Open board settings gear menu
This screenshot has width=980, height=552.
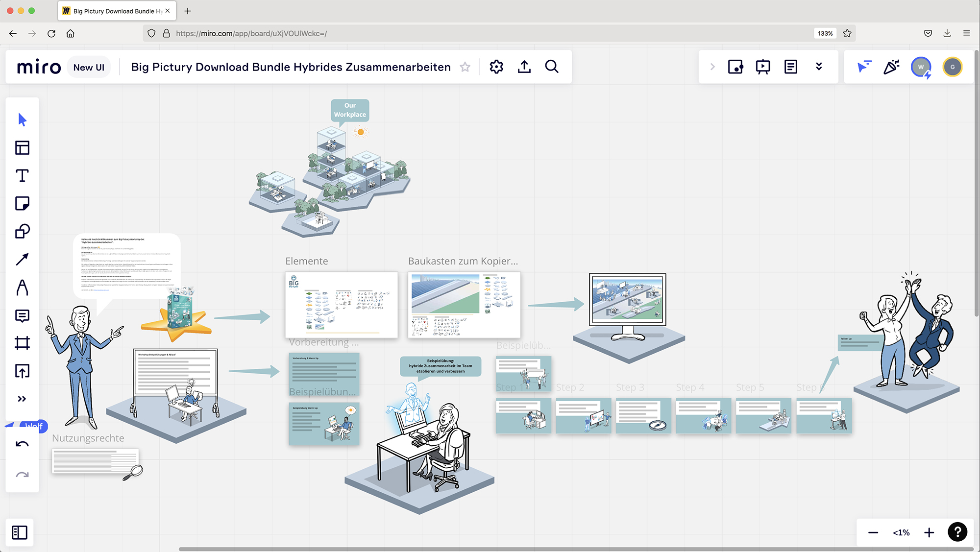(496, 67)
